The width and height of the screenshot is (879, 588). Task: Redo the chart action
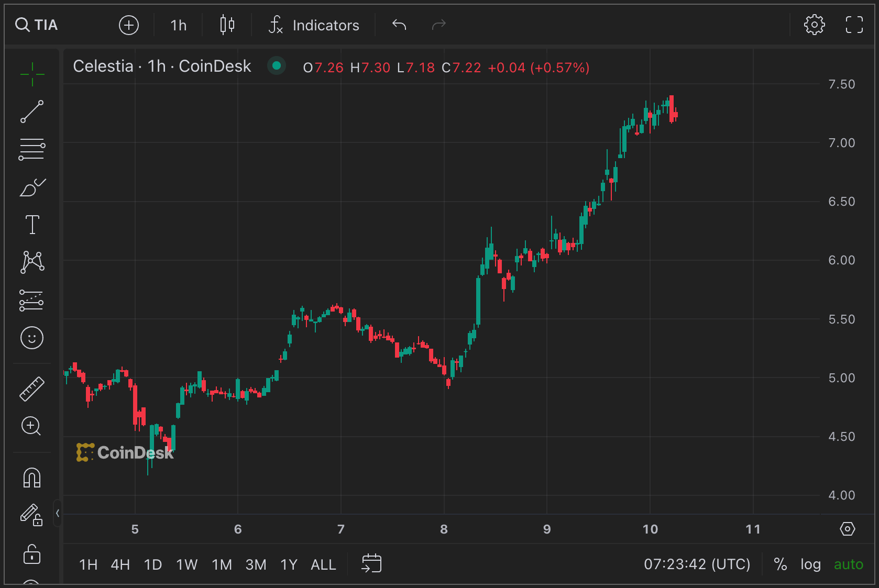pyautogui.click(x=438, y=25)
